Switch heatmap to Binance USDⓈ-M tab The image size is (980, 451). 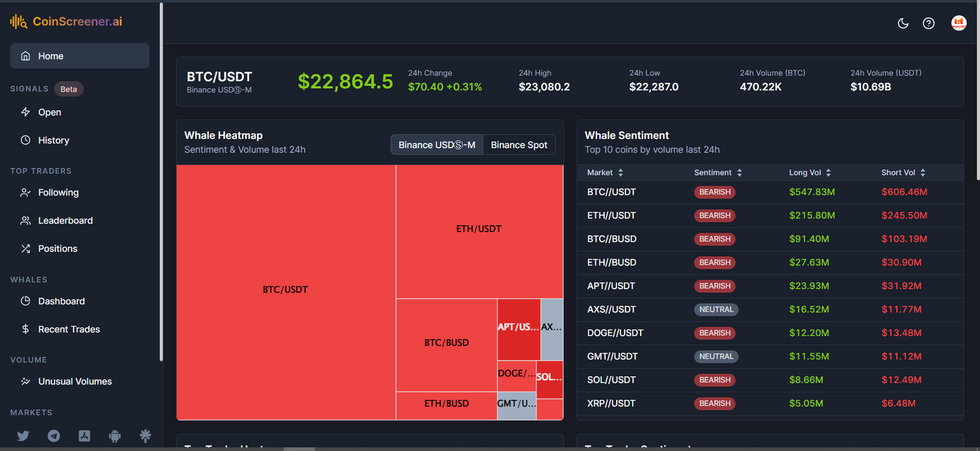[x=437, y=145]
